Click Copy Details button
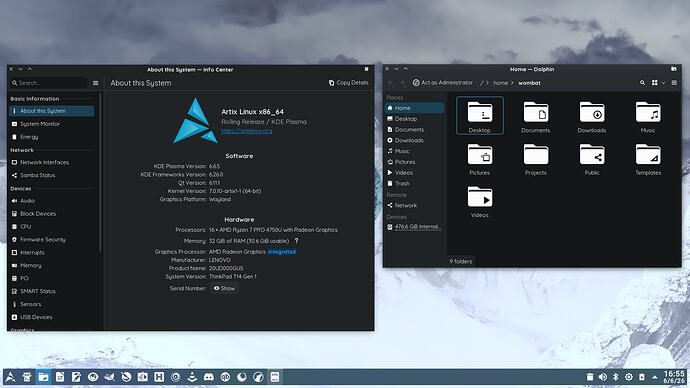Image resolution: width=690 pixels, height=388 pixels. click(349, 83)
